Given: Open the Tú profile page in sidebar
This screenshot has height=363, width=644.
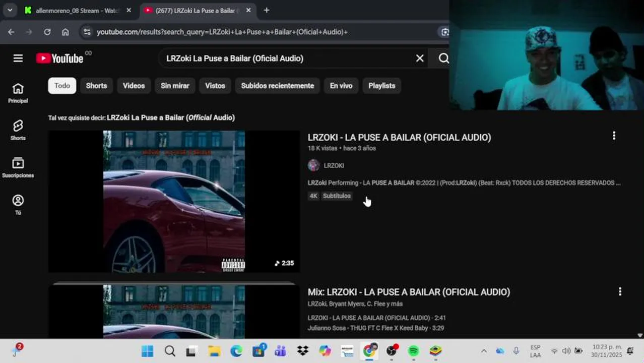Looking at the screenshot, I should click(18, 205).
